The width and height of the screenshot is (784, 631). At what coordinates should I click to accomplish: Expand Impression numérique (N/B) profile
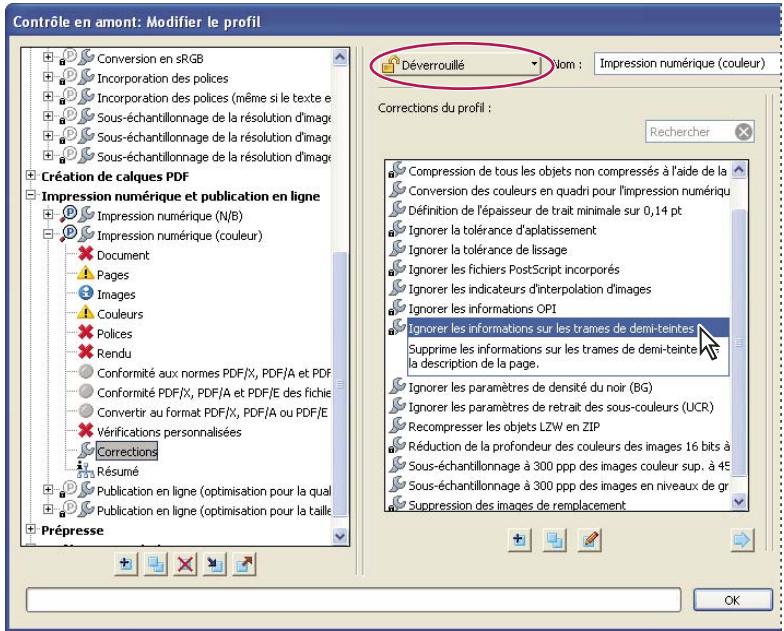[48, 214]
